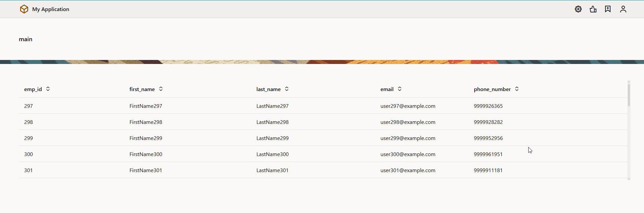This screenshot has width=644, height=213.
Task: Toggle sorting on the email column
Action: [400, 89]
